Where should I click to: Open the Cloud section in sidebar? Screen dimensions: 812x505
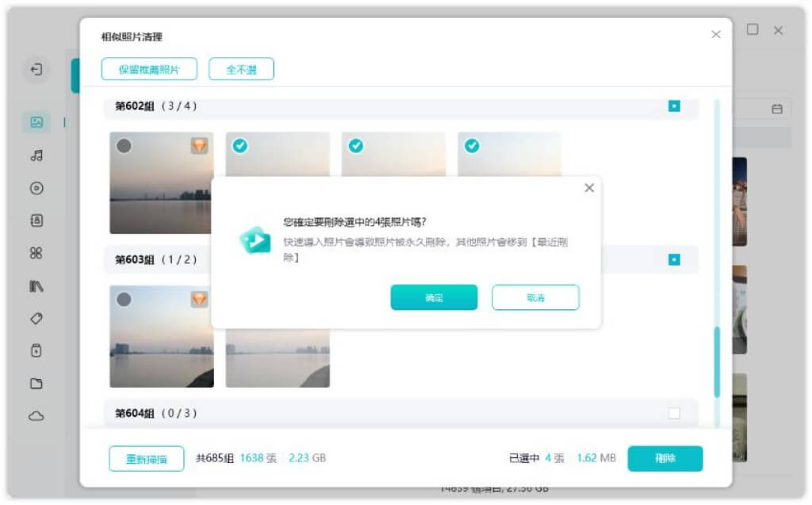click(x=36, y=416)
